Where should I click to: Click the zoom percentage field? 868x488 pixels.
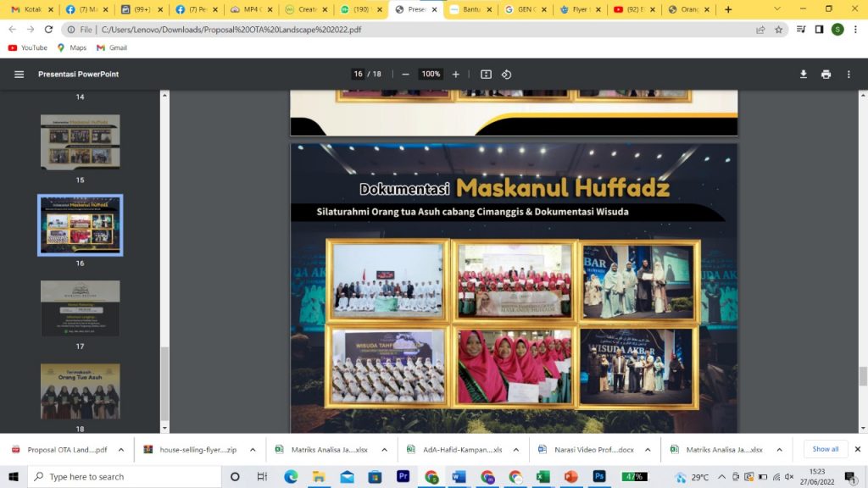(x=431, y=75)
